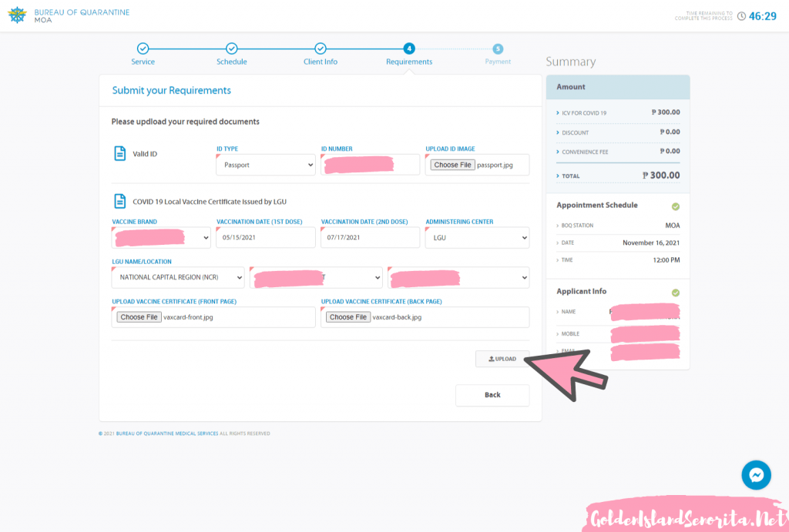This screenshot has height=532, width=789.
Task: Click the Back button
Action: (x=492, y=395)
